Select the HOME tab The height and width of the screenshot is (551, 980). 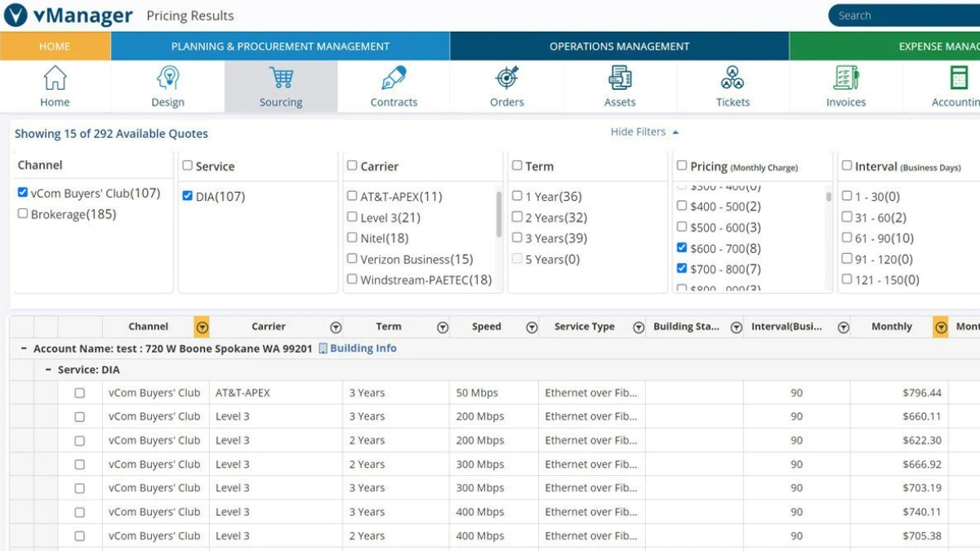(54, 47)
